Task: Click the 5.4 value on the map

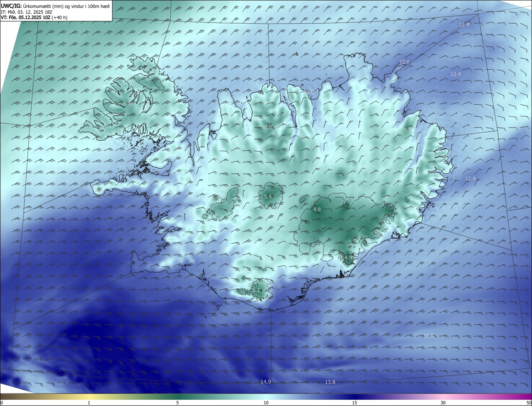Action: [268, 196]
